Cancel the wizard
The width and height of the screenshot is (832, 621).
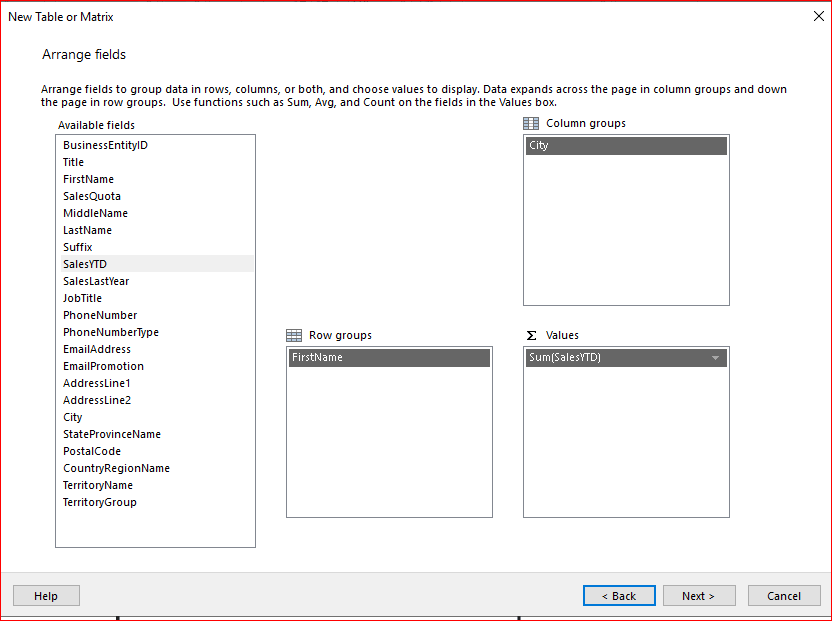(x=783, y=596)
